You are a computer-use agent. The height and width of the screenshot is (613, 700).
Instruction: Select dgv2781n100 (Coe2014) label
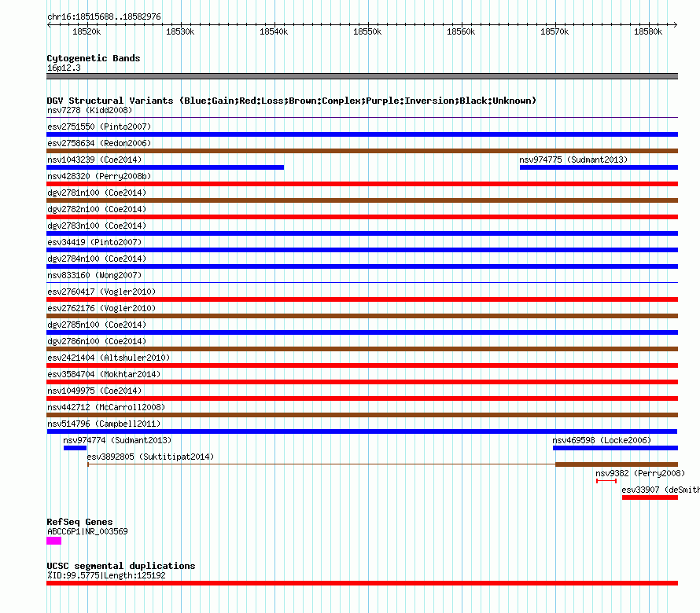point(97,193)
